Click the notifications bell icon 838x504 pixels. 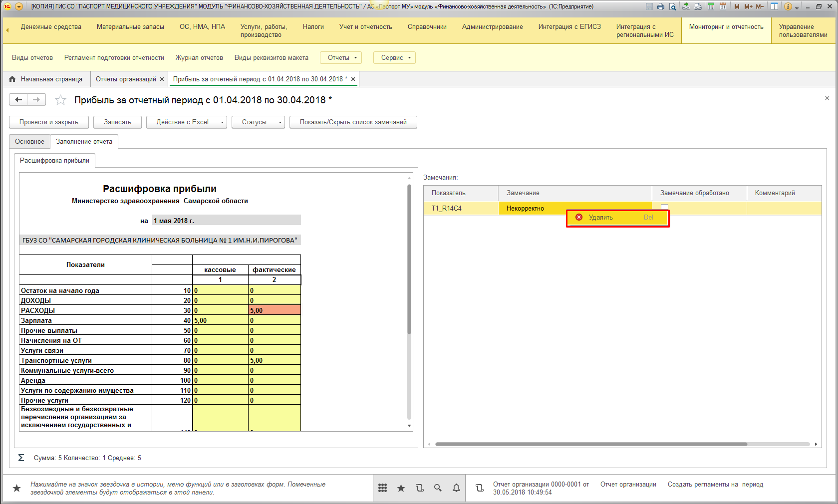456,488
